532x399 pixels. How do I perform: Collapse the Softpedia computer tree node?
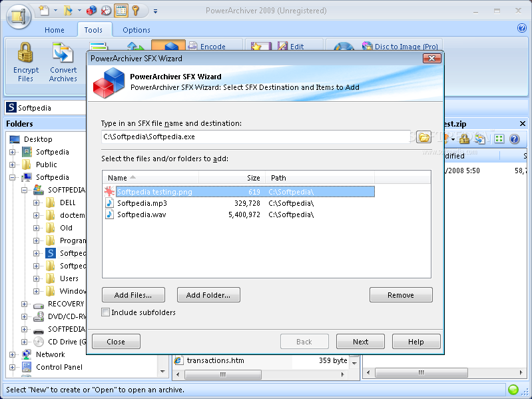(12, 177)
